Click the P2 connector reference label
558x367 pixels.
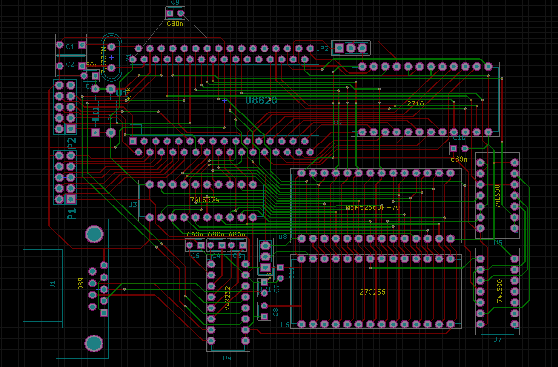pos(72,142)
